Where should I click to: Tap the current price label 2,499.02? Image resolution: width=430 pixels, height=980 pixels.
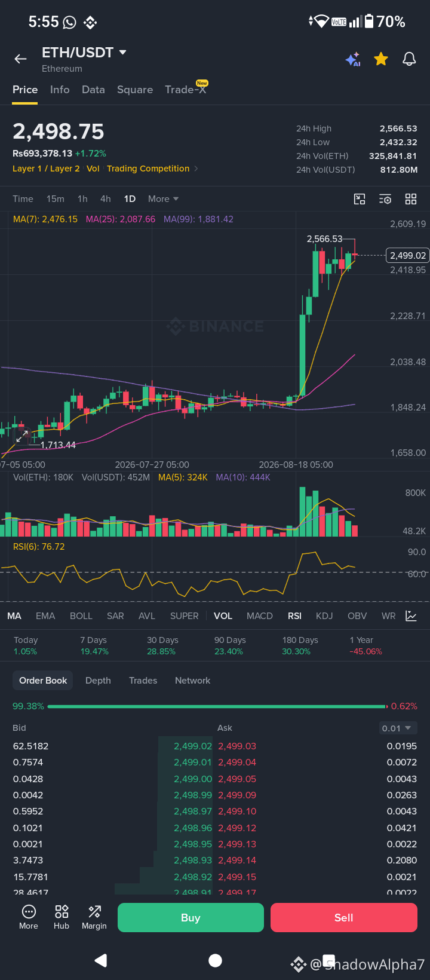(x=408, y=256)
